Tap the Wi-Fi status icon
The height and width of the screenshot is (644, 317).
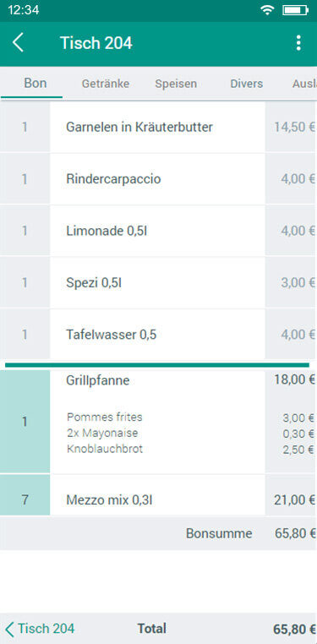267,10
